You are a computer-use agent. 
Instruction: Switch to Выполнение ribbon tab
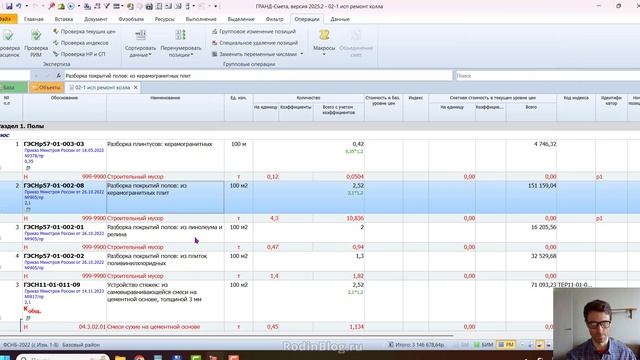201,19
